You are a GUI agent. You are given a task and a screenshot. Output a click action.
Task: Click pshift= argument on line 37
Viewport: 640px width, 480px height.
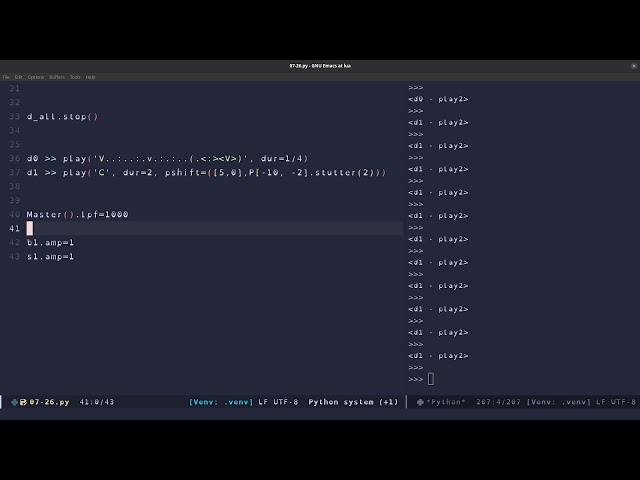click(x=186, y=173)
